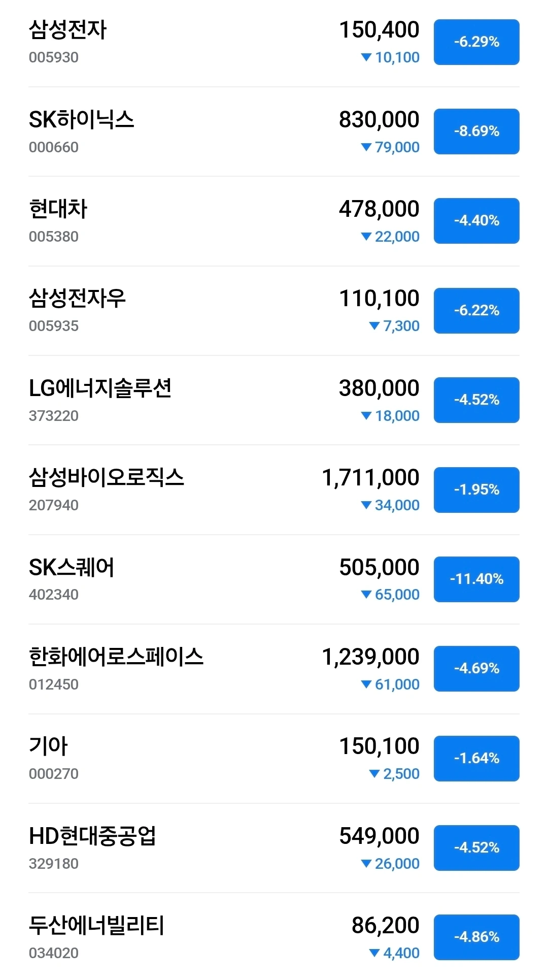The height and width of the screenshot is (980, 548).
Task: Select SK스퀘어 stock row
Action: 72,568
